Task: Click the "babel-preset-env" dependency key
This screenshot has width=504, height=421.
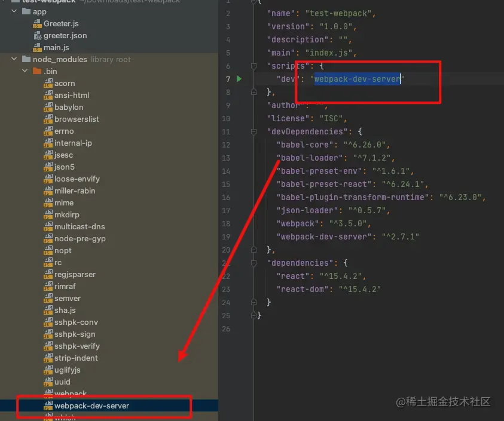Action: pos(319,171)
